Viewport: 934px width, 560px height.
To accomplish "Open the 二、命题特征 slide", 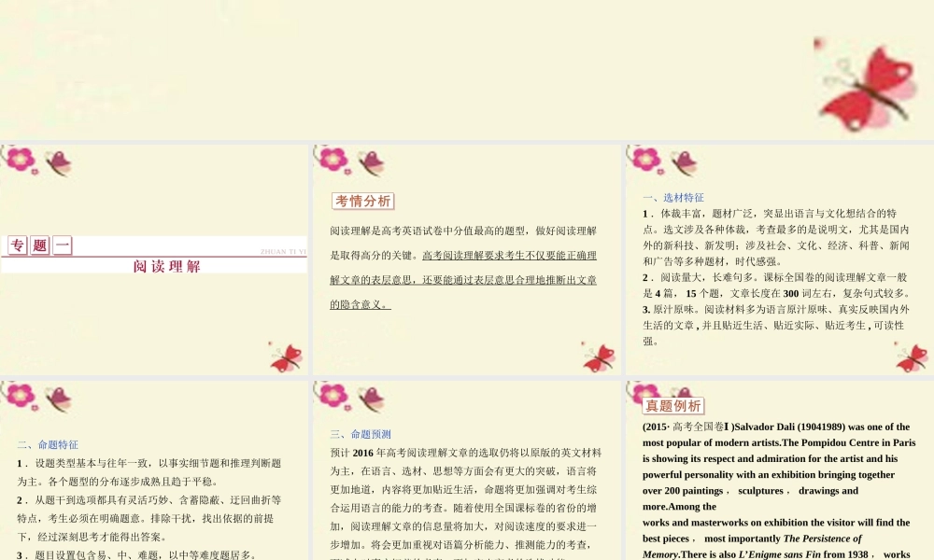I will [x=154, y=470].
